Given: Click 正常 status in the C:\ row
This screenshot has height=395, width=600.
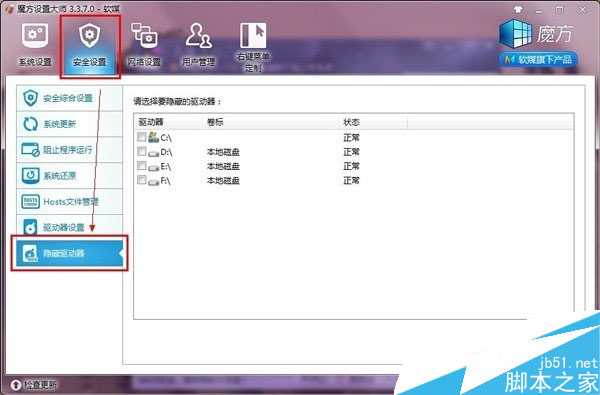Looking at the screenshot, I should tap(351, 137).
